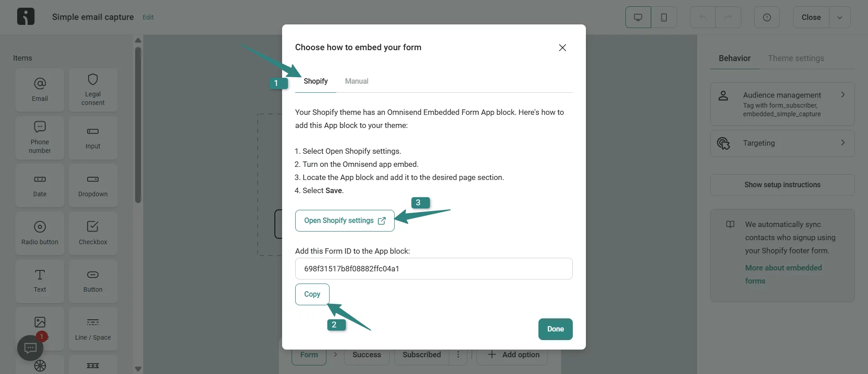Image resolution: width=868 pixels, height=374 pixels.
Task: Open the Theme settings tab
Action: [x=796, y=58]
